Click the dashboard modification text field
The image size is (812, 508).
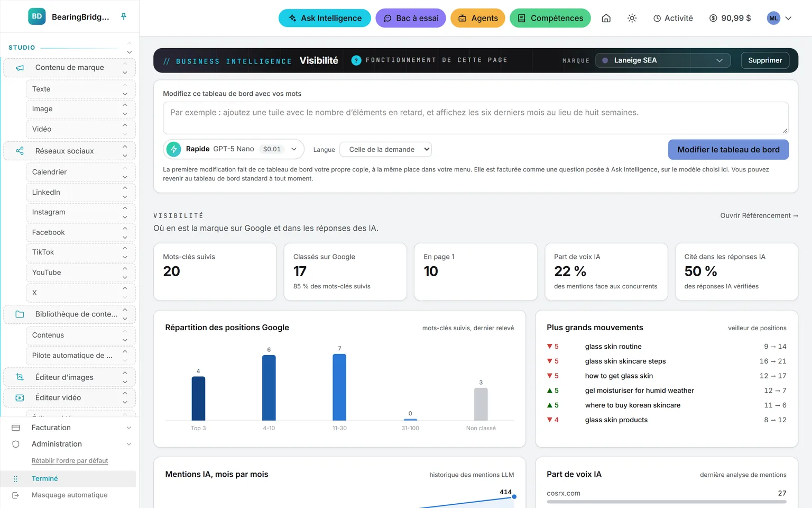click(x=476, y=118)
